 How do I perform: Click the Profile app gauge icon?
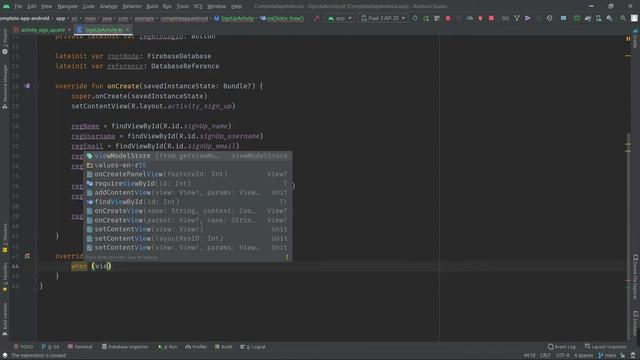tap(470, 18)
